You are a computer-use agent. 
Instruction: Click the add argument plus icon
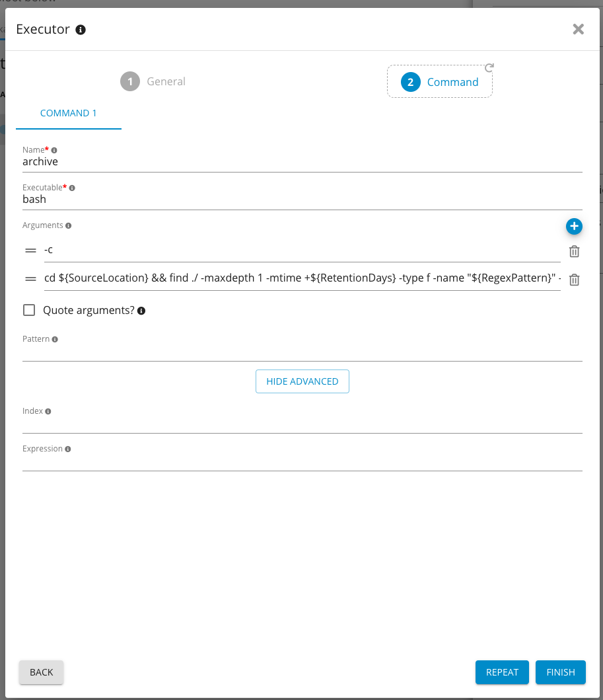click(x=574, y=227)
